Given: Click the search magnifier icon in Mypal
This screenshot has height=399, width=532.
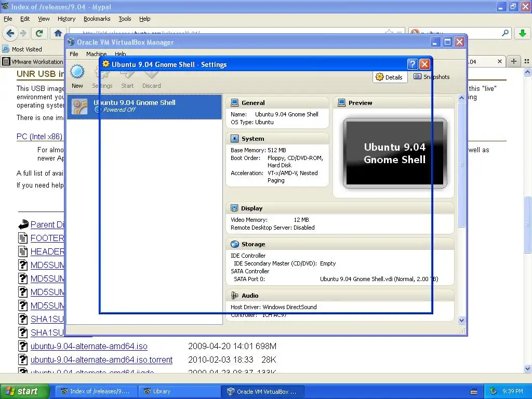Looking at the screenshot, I should point(505,33).
